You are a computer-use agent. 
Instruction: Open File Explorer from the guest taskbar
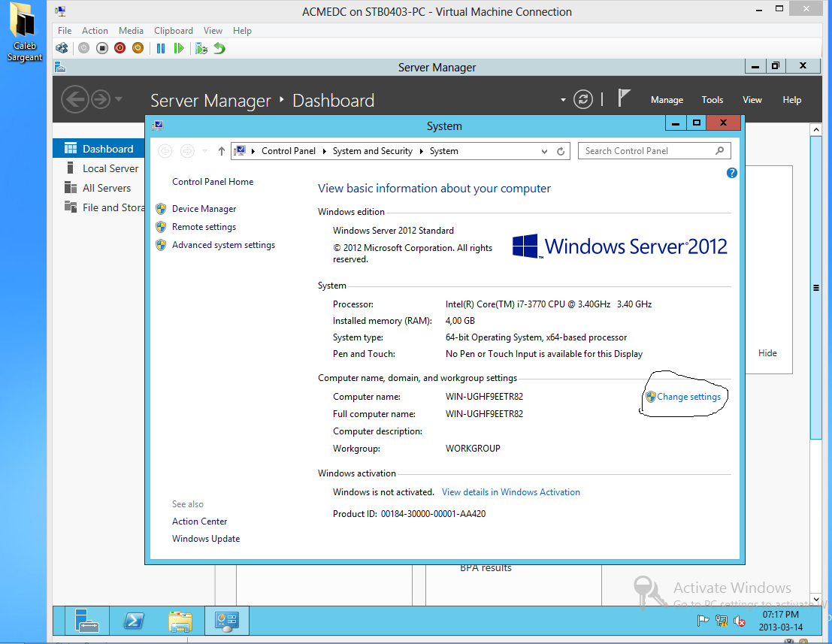180,621
